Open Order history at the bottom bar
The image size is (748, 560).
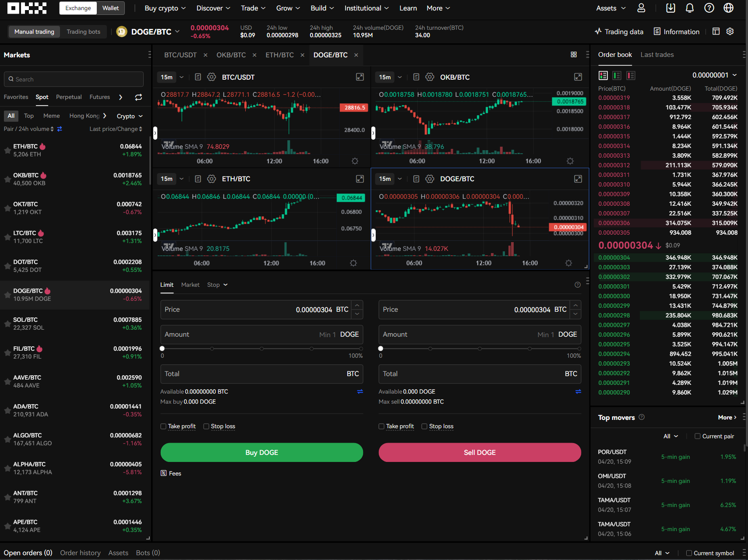[80, 553]
